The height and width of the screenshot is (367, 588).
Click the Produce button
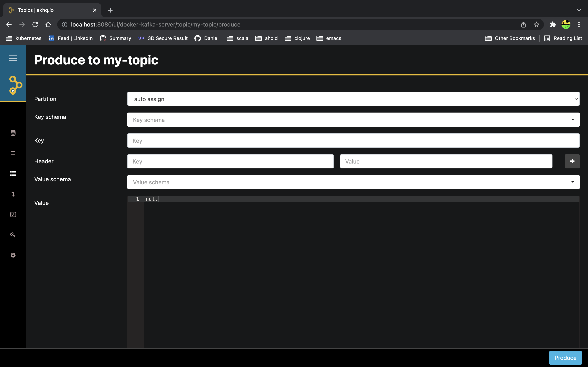(565, 358)
